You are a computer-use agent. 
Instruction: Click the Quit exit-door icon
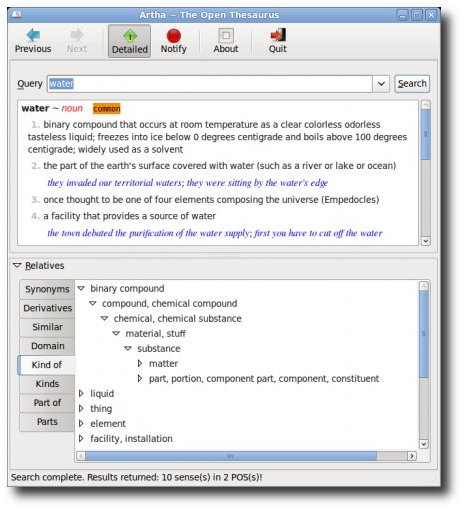(x=278, y=35)
